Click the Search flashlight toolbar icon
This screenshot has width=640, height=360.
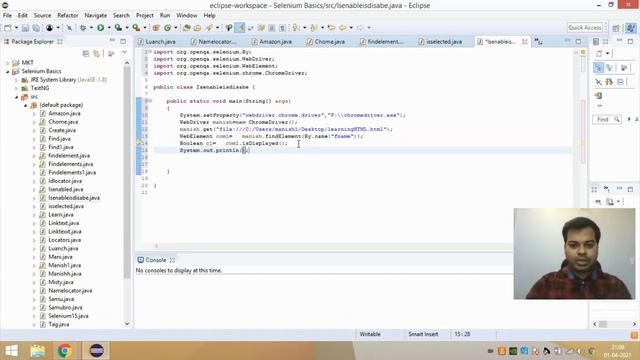tap(209, 28)
